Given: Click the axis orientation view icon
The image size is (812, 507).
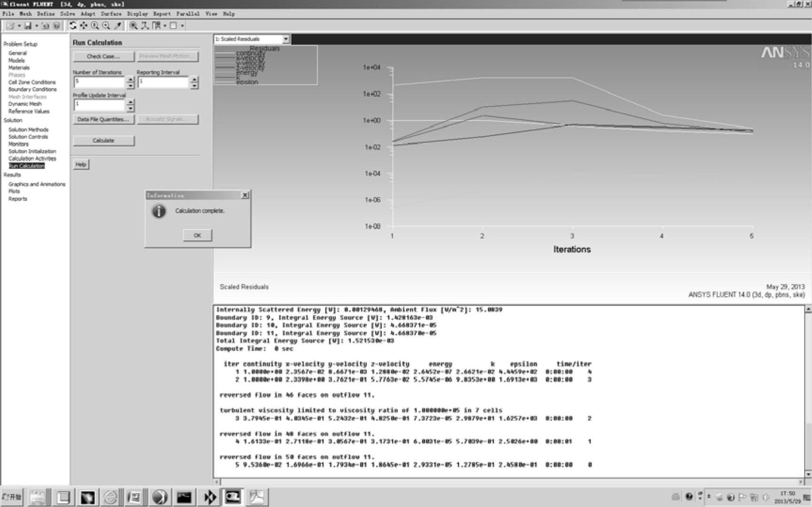Looking at the screenshot, I should point(145,26).
